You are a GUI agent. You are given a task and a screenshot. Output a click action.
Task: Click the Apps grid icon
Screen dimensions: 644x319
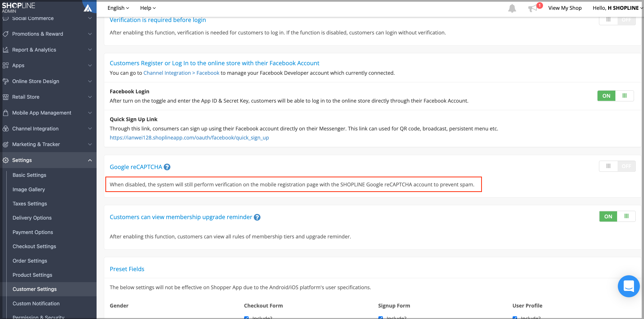tap(5, 65)
